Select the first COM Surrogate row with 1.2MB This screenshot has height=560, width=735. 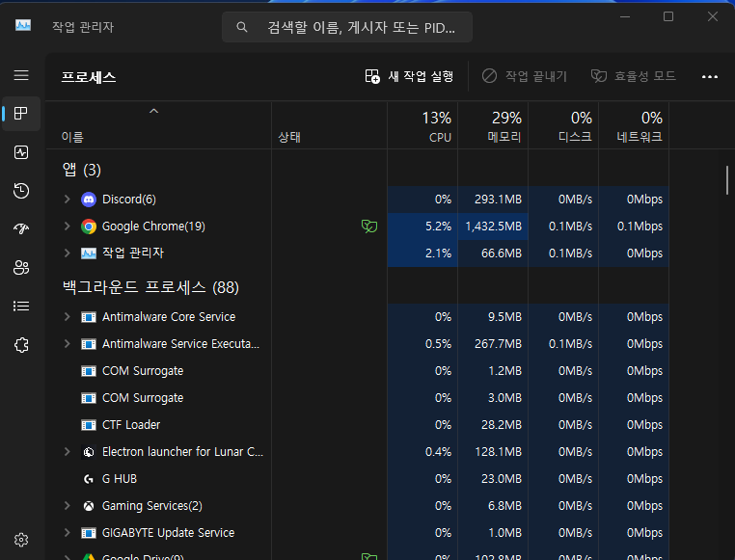(357, 371)
